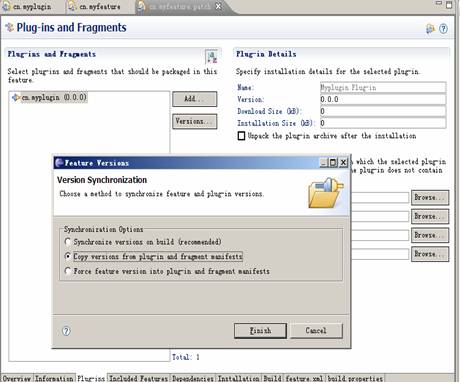Open the Installation page tab
460x382 pixels.
(238, 378)
